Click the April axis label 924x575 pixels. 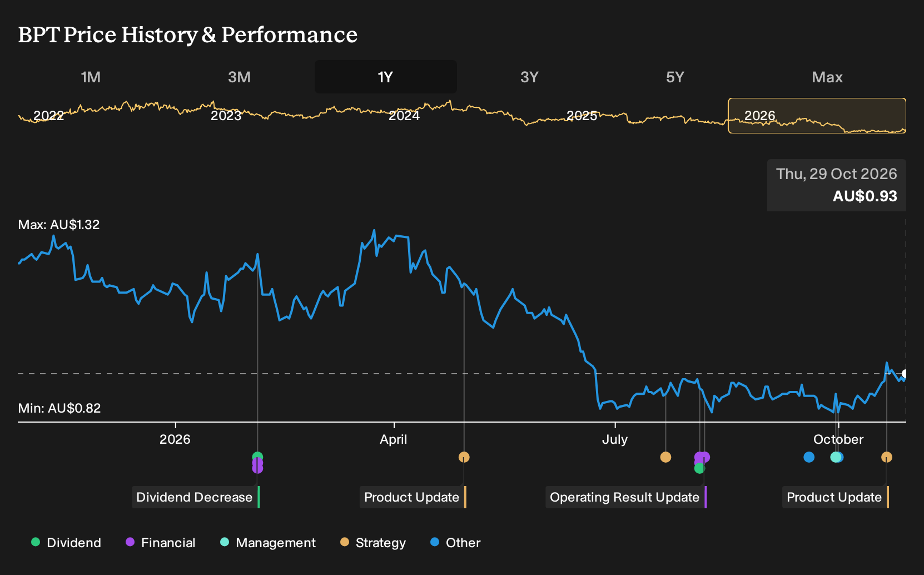coord(394,439)
